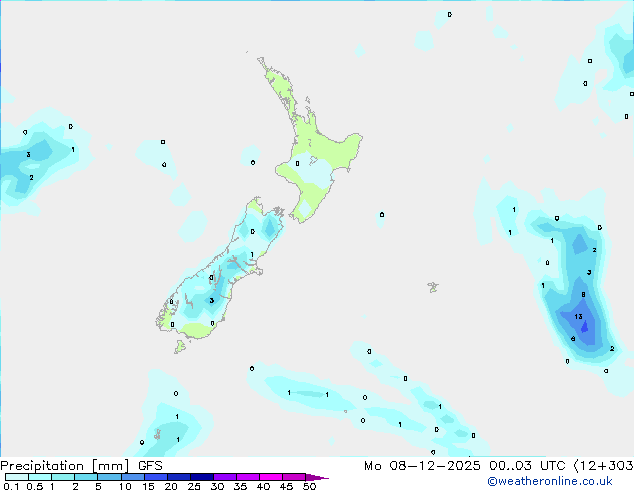The height and width of the screenshot is (490, 634).
Task: Click the 'Mo 08-12-2025 00..03 UTC' timestamp text
Action: [464, 466]
